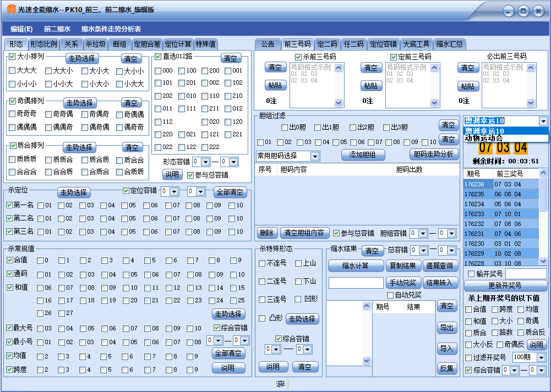Click the 胆码走势分析 button
551x392 pixels.
pos(434,154)
